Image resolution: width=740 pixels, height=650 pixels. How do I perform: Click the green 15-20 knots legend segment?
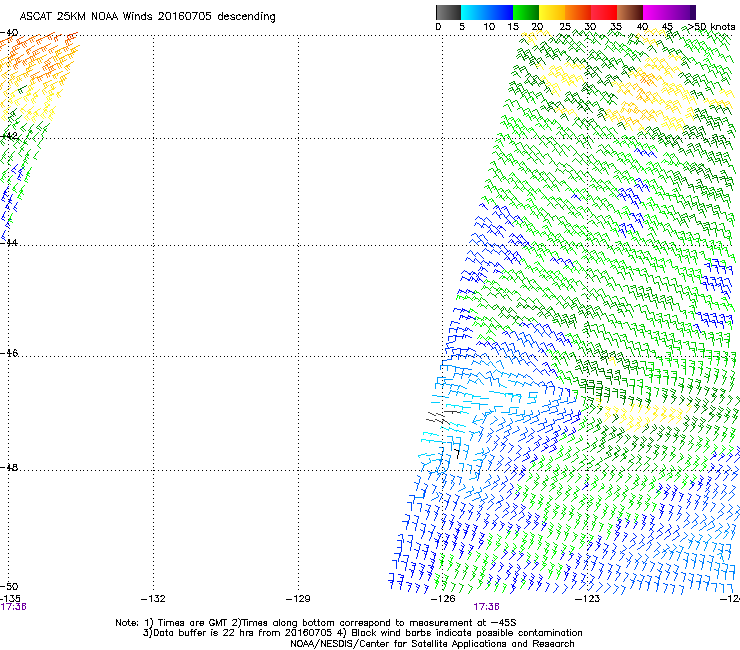click(526, 12)
